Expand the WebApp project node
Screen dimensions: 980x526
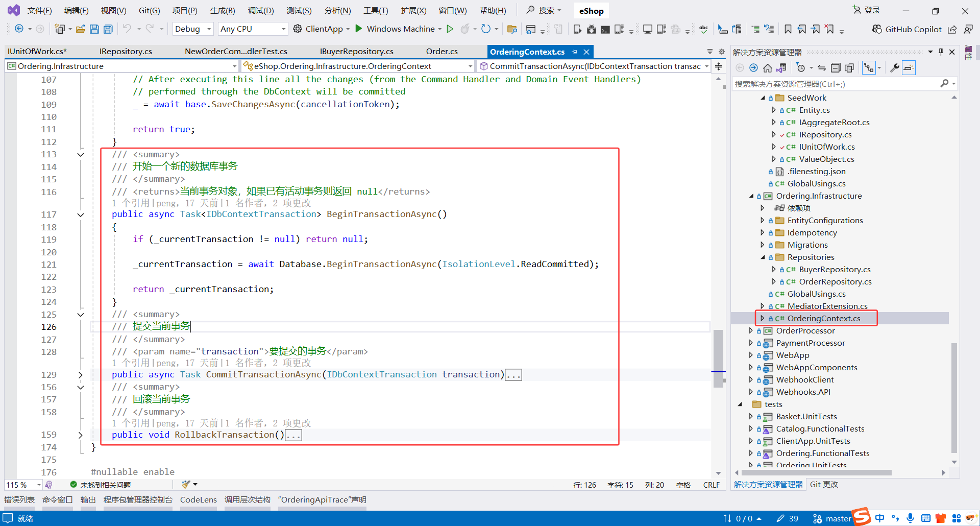coord(751,355)
